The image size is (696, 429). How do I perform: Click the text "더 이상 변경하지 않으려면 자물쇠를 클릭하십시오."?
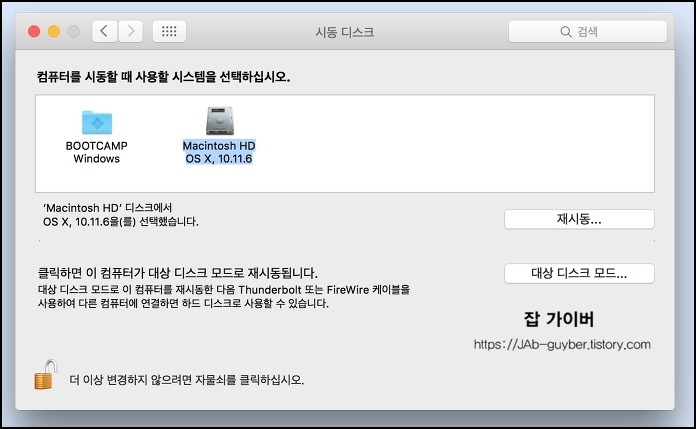pos(186,380)
